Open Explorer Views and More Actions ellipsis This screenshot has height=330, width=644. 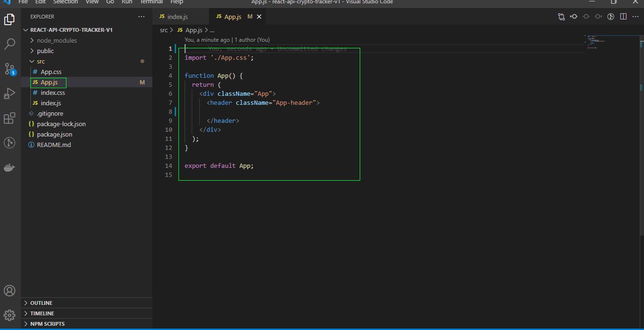point(141,17)
